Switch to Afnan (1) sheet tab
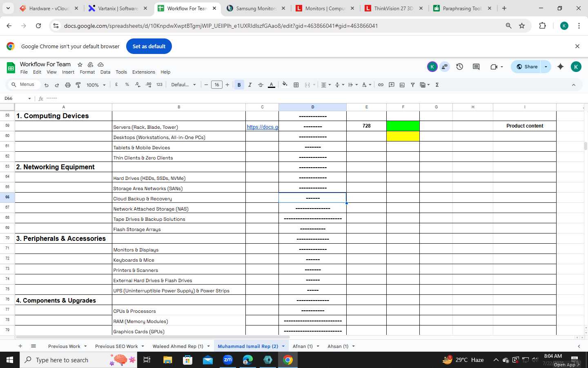 coord(303,346)
